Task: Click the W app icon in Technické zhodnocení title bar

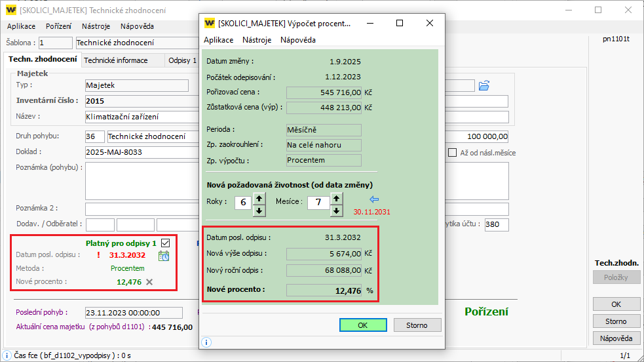Action: (x=11, y=10)
